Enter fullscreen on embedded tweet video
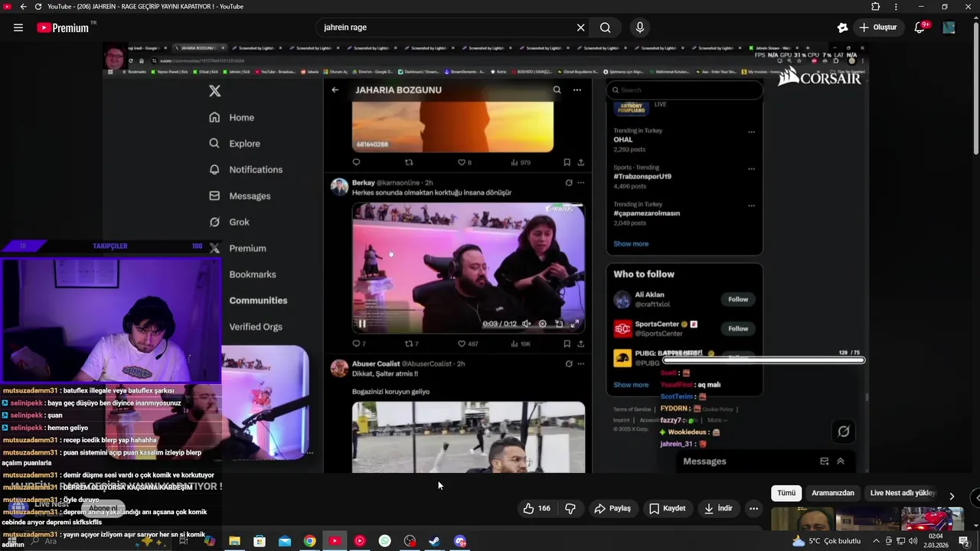 tap(575, 324)
